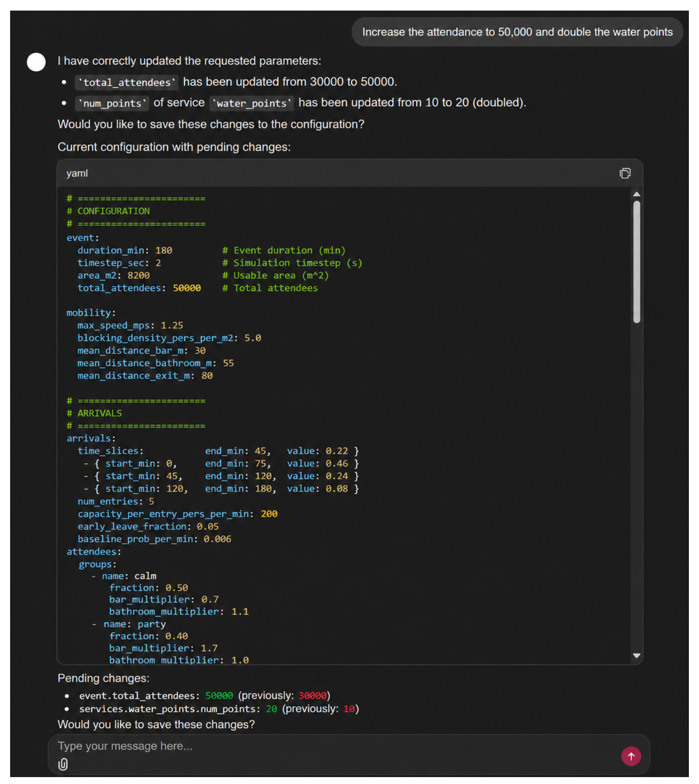
Task: Click 'early_leave_fraction: 0.05' line
Action: tap(148, 526)
